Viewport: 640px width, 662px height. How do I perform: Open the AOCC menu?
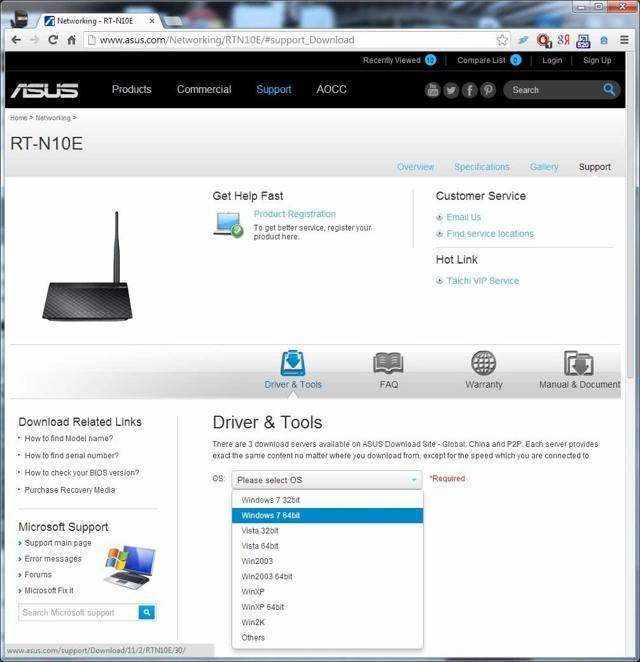331,90
